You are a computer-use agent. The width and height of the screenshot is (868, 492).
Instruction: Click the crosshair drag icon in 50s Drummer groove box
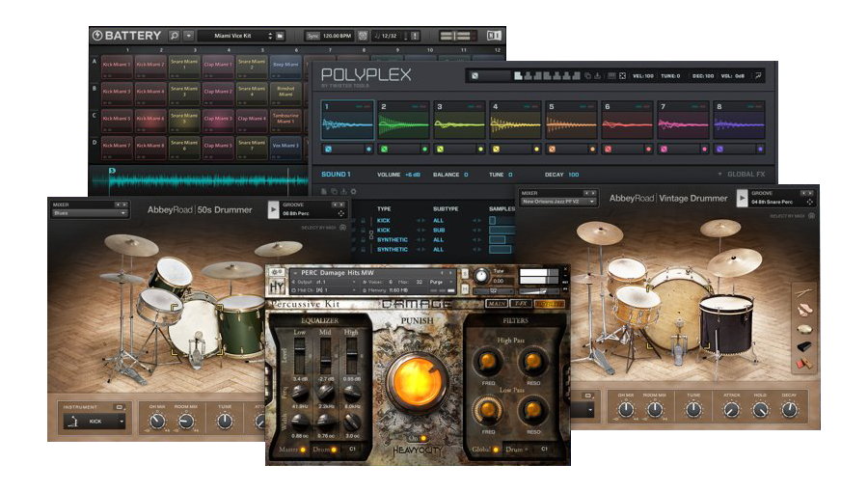[341, 213]
